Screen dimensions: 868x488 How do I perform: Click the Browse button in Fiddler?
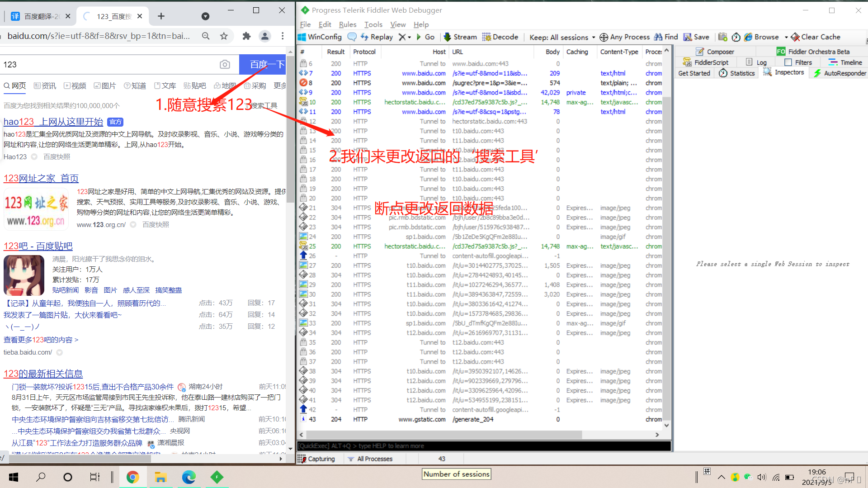click(x=761, y=37)
